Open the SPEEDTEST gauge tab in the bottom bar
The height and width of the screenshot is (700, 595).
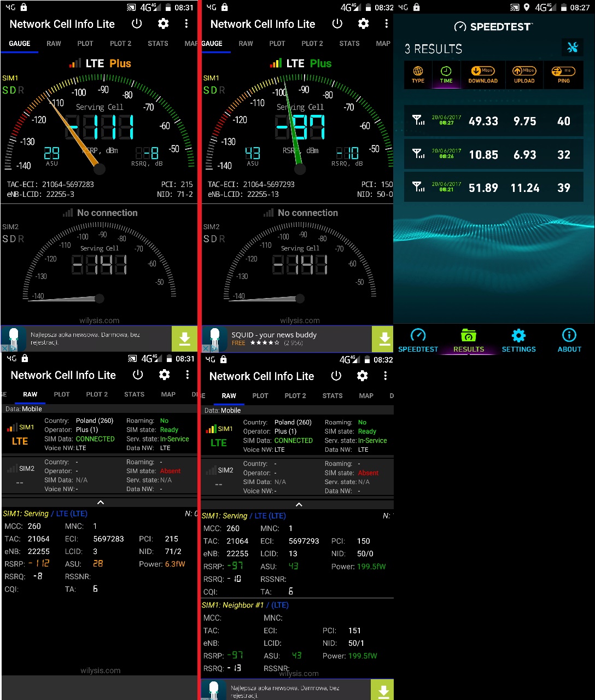pyautogui.click(x=418, y=341)
